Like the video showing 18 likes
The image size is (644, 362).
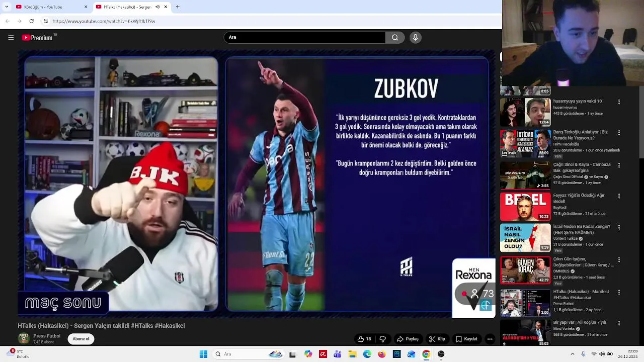click(364, 339)
